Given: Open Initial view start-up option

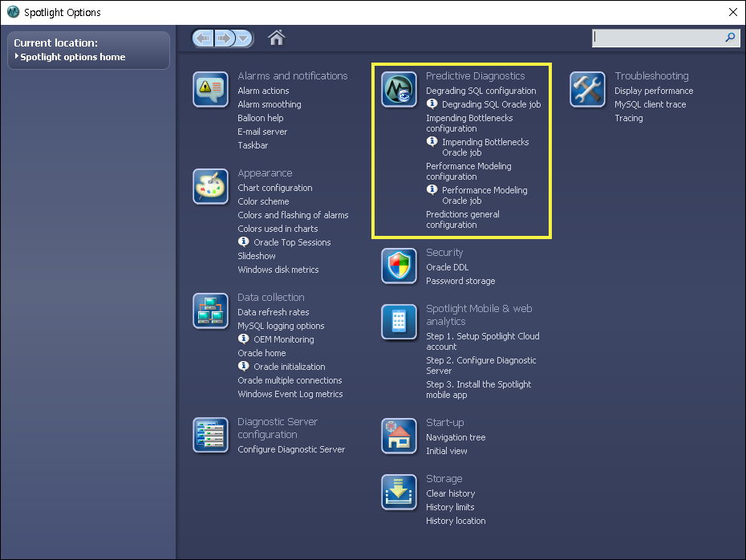Looking at the screenshot, I should pyautogui.click(x=446, y=451).
